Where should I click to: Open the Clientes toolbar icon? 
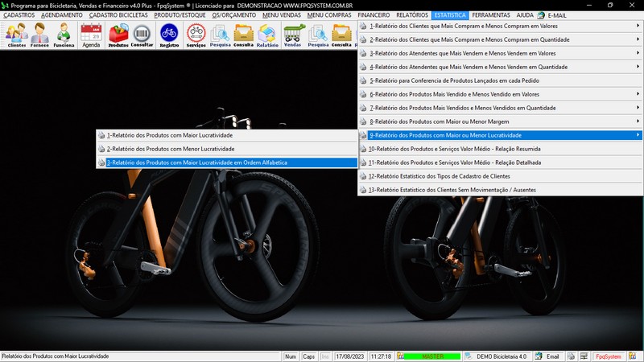[16, 35]
